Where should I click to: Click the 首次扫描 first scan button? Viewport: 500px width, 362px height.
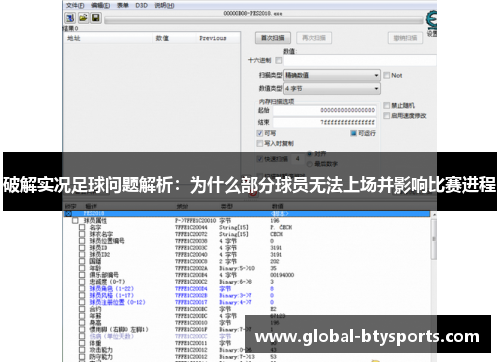pos(273,38)
